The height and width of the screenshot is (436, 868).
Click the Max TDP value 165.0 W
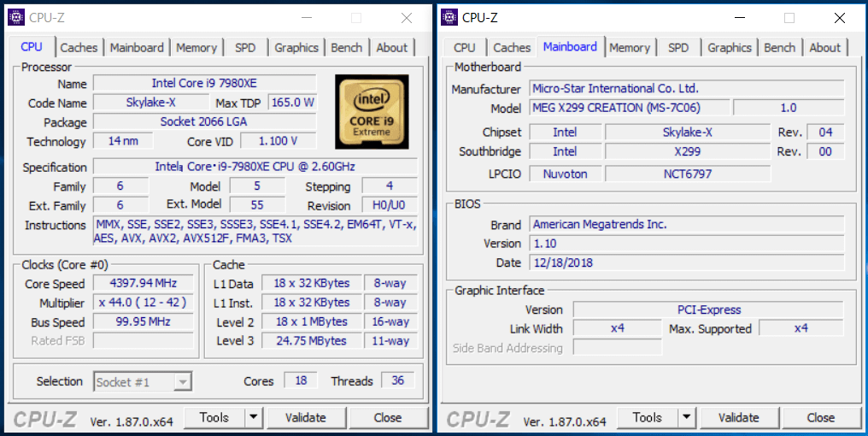(292, 103)
